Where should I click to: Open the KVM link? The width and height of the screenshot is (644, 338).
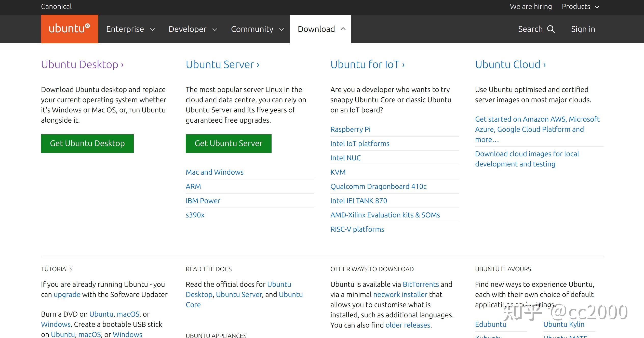click(338, 172)
